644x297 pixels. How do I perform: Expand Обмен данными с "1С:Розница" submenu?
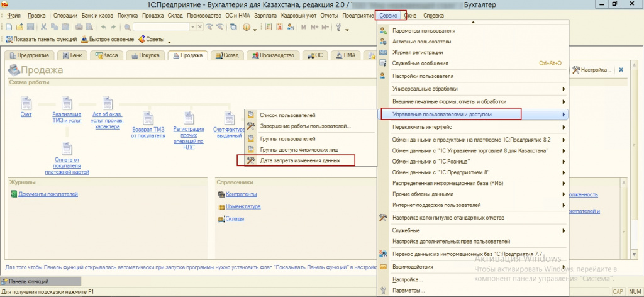coord(563,162)
